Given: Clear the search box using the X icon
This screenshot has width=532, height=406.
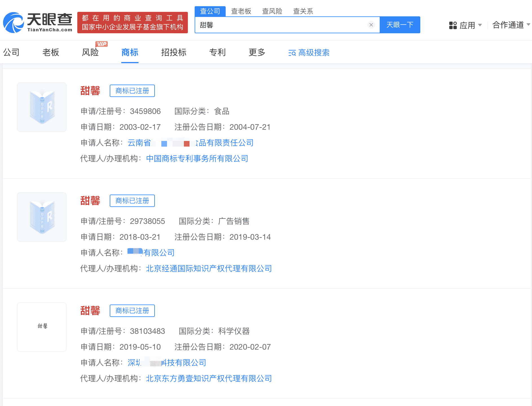Looking at the screenshot, I should coord(371,25).
